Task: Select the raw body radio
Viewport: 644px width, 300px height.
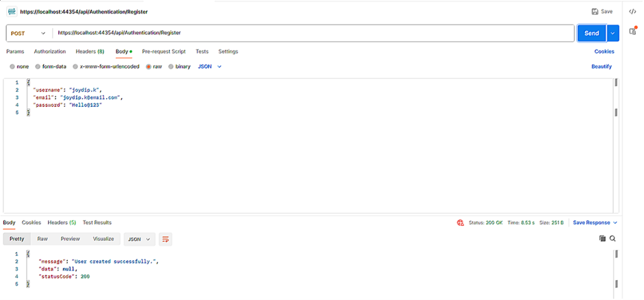Action: (x=149, y=66)
